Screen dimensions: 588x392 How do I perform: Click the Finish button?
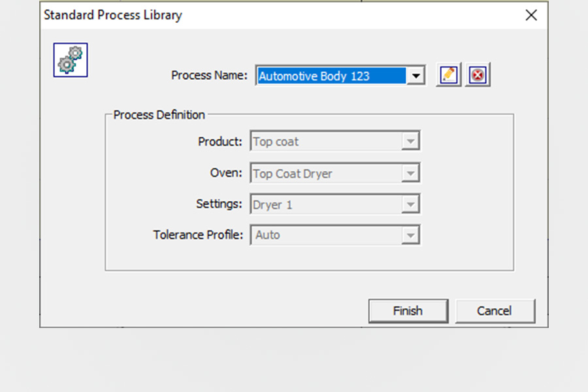pos(408,310)
